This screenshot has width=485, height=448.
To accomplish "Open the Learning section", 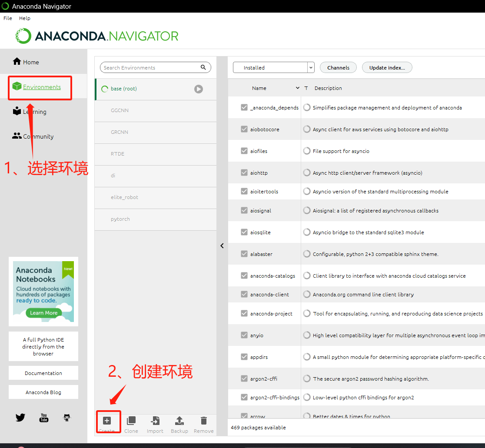I will point(30,111).
